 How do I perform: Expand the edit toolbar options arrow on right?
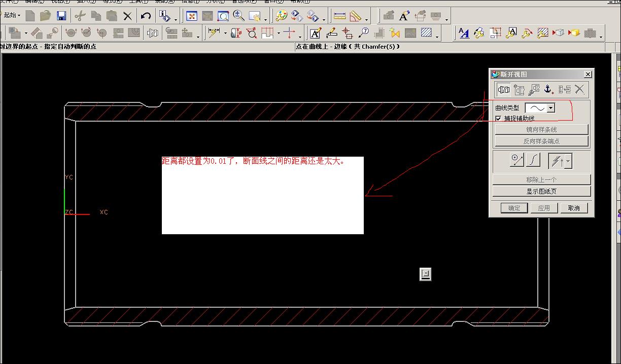click(x=601, y=37)
